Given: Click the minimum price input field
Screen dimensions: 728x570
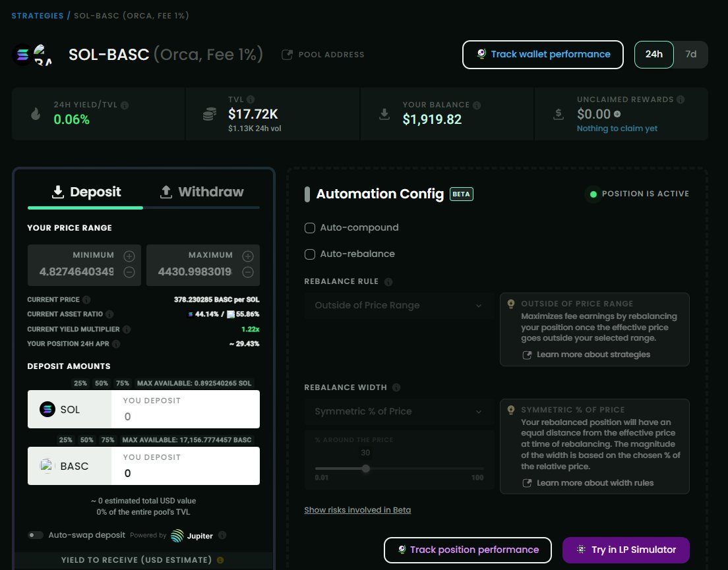Looking at the screenshot, I should coord(76,271).
